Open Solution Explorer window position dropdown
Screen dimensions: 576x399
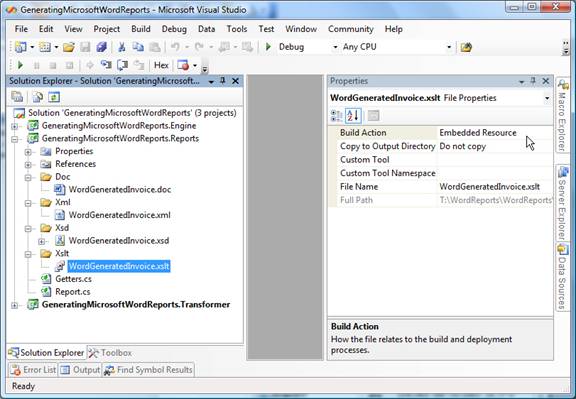pyautogui.click(x=211, y=82)
